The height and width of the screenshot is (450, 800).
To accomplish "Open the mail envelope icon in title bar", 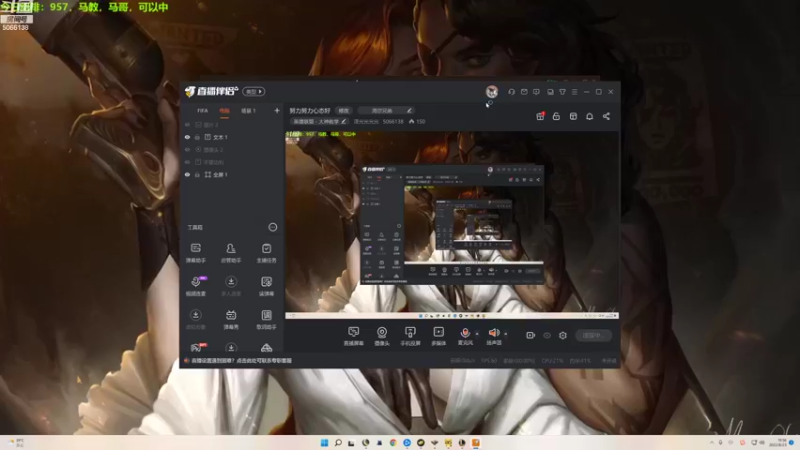I will pos(524,92).
